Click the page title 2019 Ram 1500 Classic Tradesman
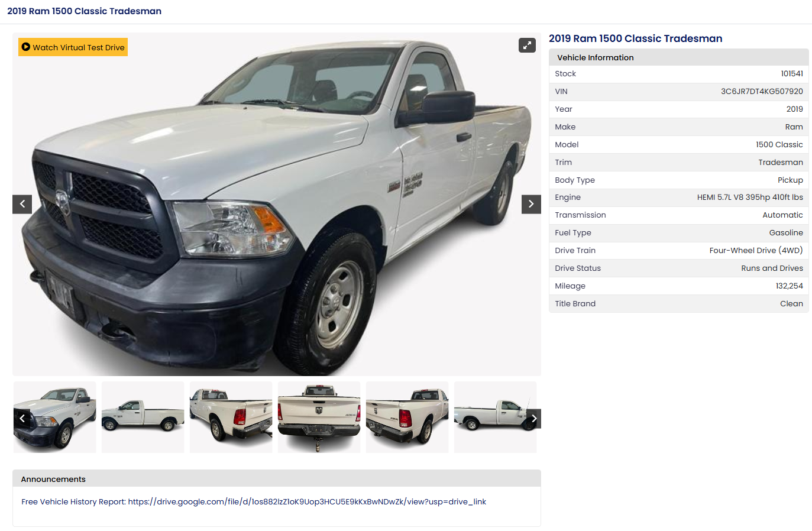 pyautogui.click(x=84, y=11)
